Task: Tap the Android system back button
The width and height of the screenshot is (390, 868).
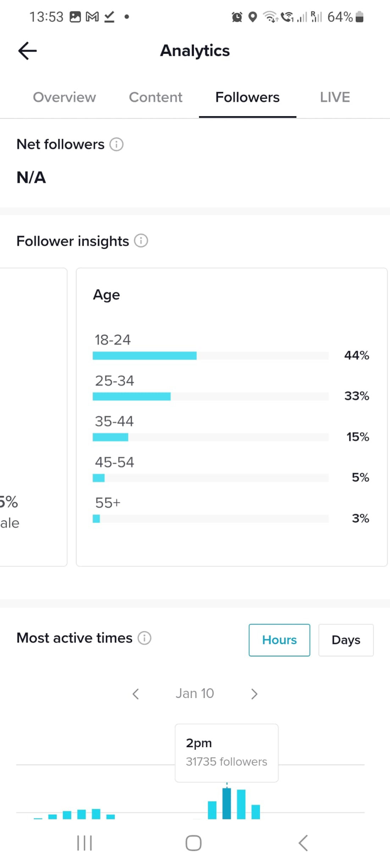Action: tap(303, 843)
